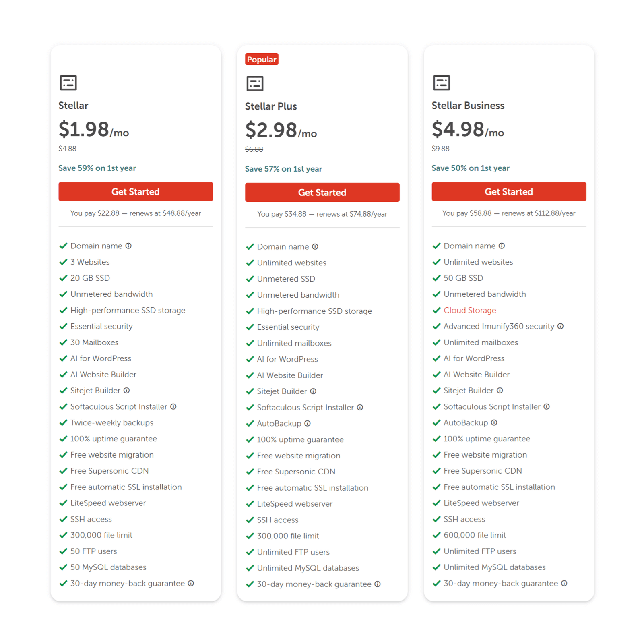Click the Stellar Business plan hosting icon
This screenshot has width=644, height=644.
point(441,83)
